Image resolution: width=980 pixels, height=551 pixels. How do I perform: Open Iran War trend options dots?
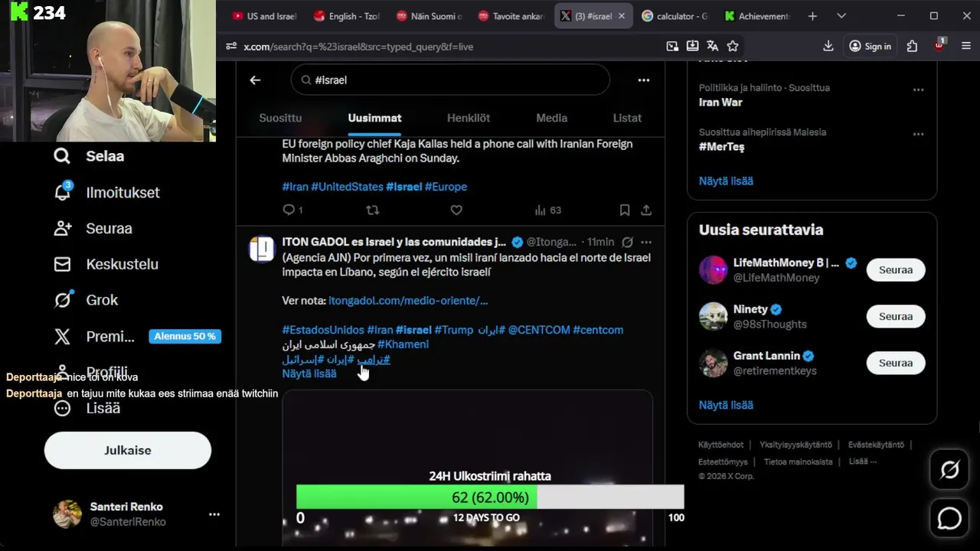pyautogui.click(x=918, y=90)
